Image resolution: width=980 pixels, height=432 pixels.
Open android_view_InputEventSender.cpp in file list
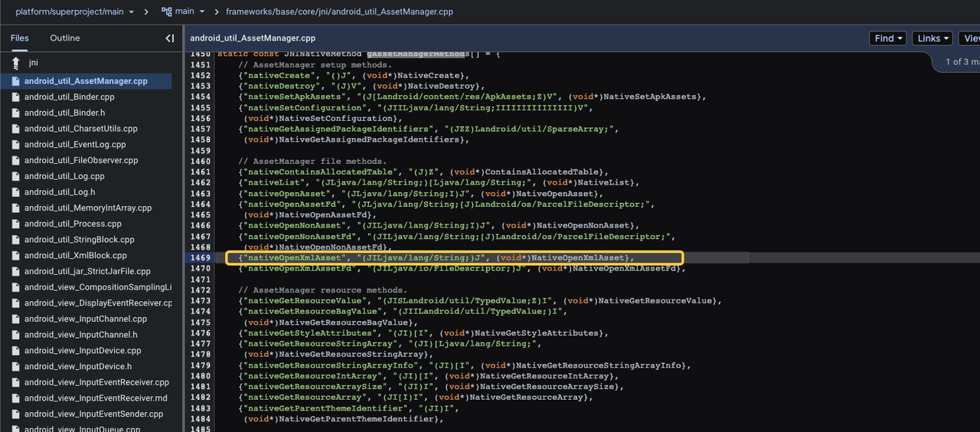point(94,414)
